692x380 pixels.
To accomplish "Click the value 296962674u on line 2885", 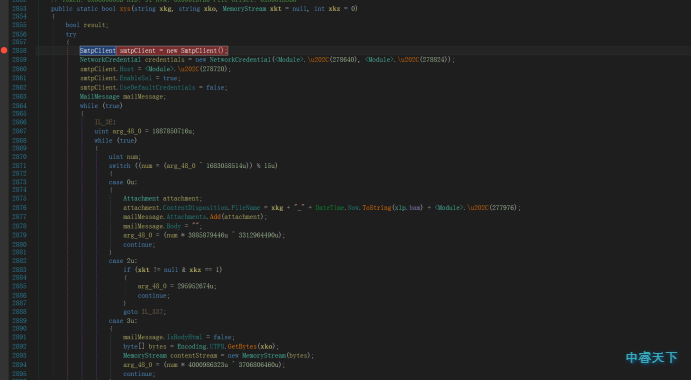I will pos(196,286).
